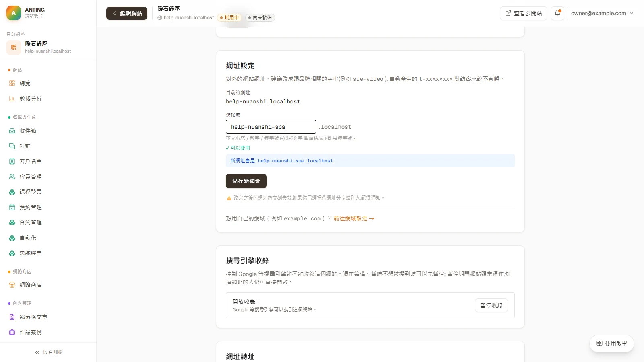Open the owner@example.com account dropdown
644x362 pixels.
pos(602,13)
